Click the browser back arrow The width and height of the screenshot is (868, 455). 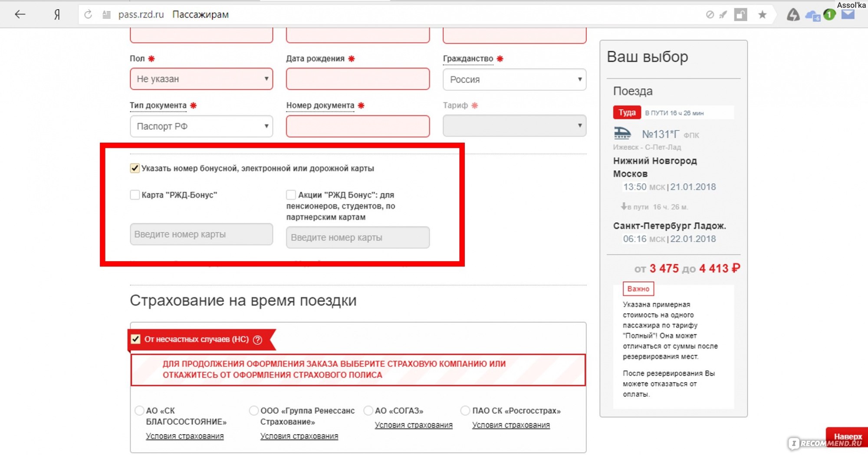coord(20,14)
